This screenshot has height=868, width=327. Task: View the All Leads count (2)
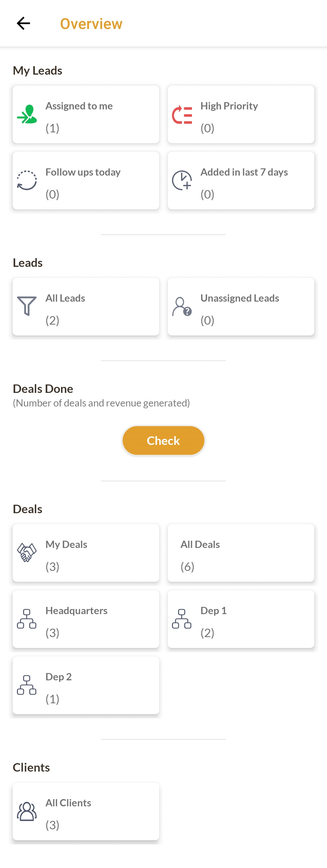point(53,320)
